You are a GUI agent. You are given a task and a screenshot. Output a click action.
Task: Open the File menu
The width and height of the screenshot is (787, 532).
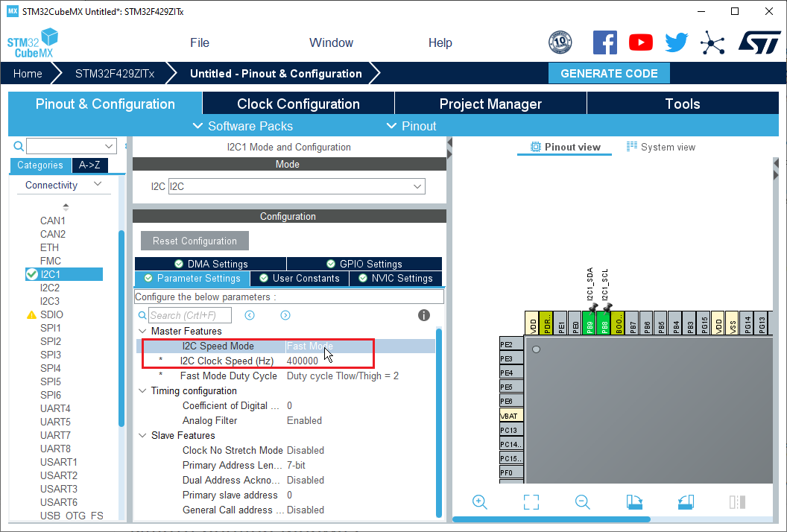(200, 42)
